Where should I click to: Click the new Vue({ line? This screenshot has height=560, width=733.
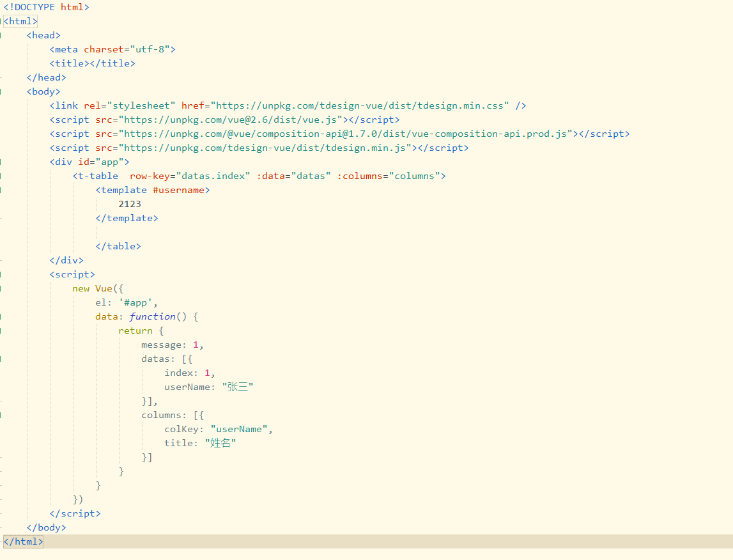(x=98, y=288)
